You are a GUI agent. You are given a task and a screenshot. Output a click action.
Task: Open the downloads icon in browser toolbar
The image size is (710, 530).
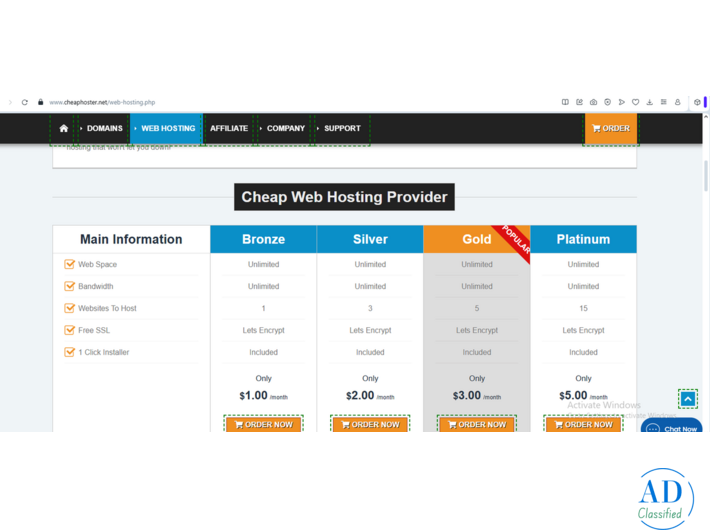point(649,102)
